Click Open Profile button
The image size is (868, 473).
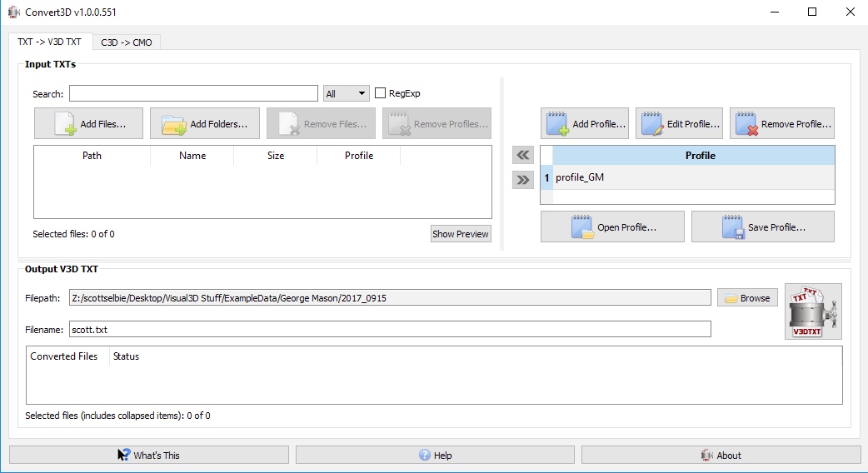pos(612,227)
